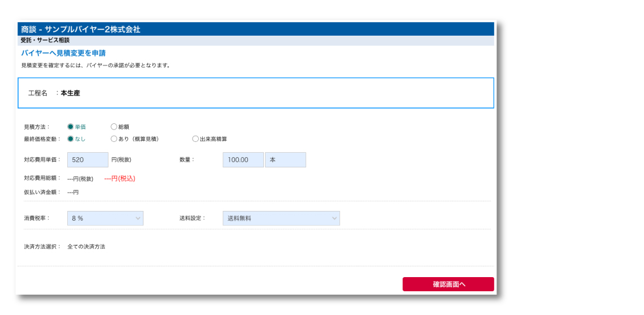Image resolution: width=644 pixels, height=315 pixels.
Task: Click the buyer approval notice text
Action: pyautogui.click(x=95, y=66)
